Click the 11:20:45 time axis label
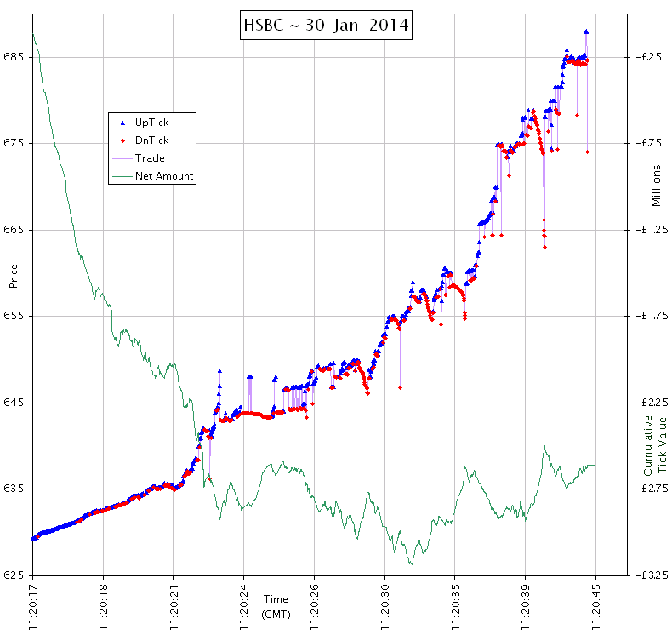 [595, 607]
